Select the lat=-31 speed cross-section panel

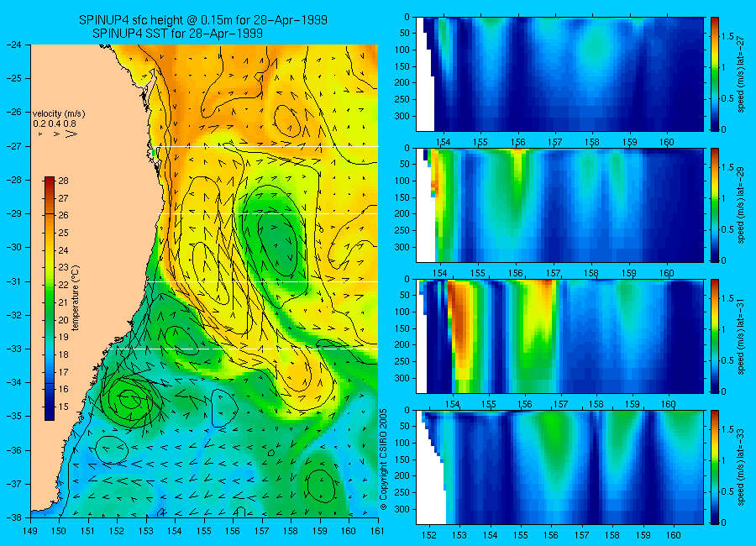tap(559, 336)
